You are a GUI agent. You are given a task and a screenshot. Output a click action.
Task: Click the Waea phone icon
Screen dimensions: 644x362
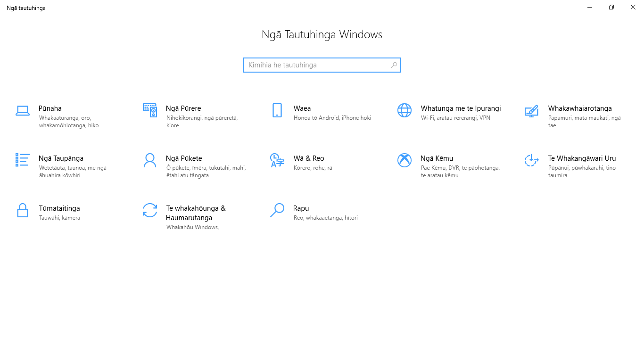[277, 110]
